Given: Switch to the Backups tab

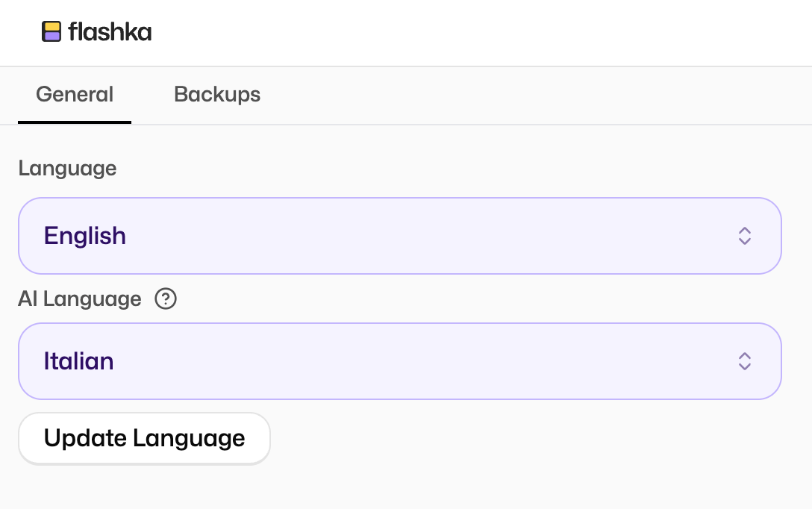Looking at the screenshot, I should coord(217,95).
